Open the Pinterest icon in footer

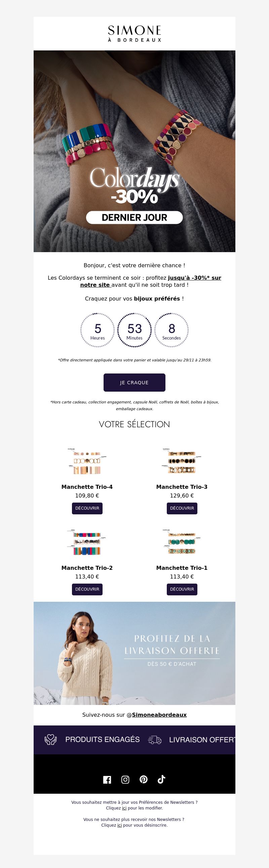[x=143, y=779]
